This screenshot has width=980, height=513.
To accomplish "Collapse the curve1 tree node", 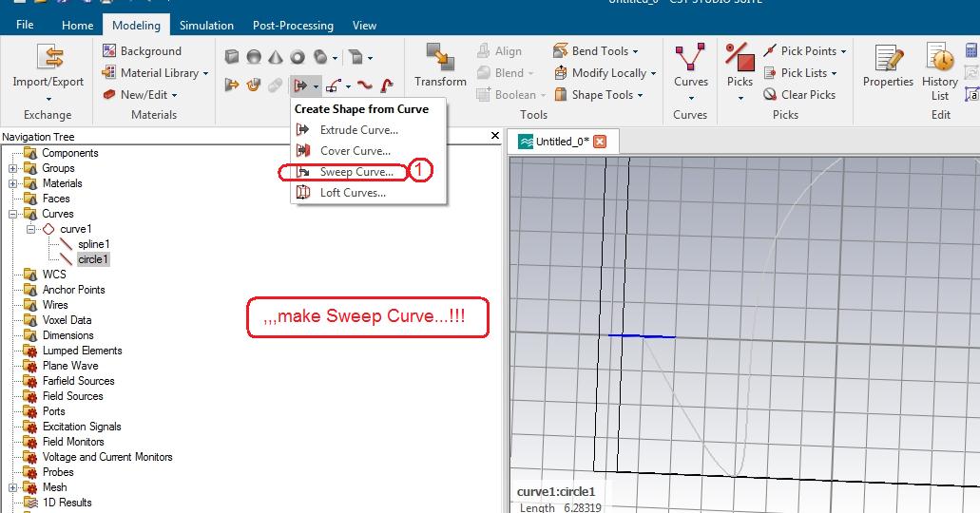I will click(x=30, y=229).
